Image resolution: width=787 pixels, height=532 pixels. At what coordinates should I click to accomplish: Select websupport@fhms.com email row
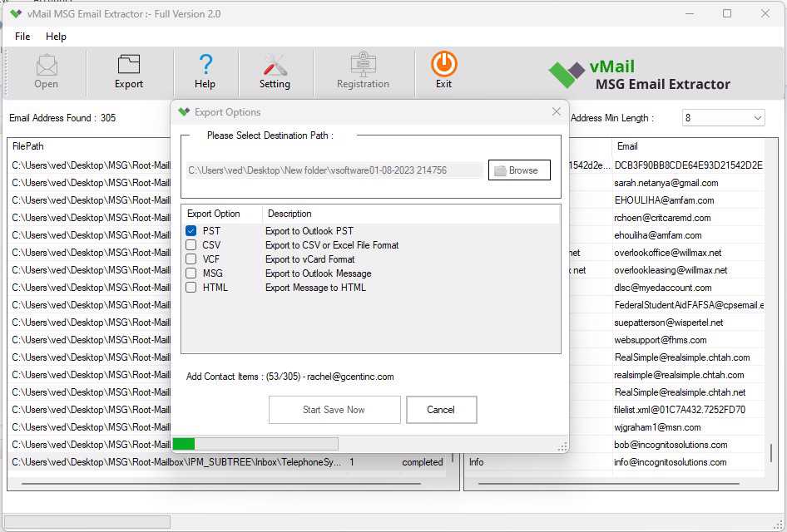click(660, 340)
